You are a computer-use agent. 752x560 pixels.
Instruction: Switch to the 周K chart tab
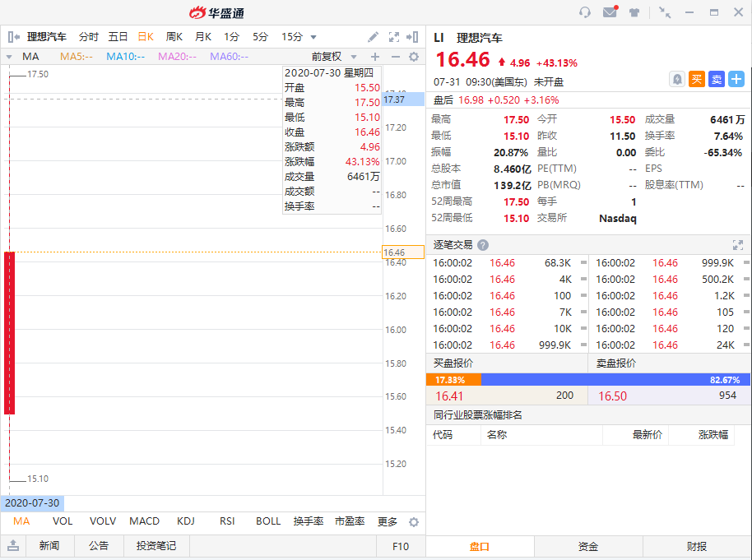tap(174, 37)
